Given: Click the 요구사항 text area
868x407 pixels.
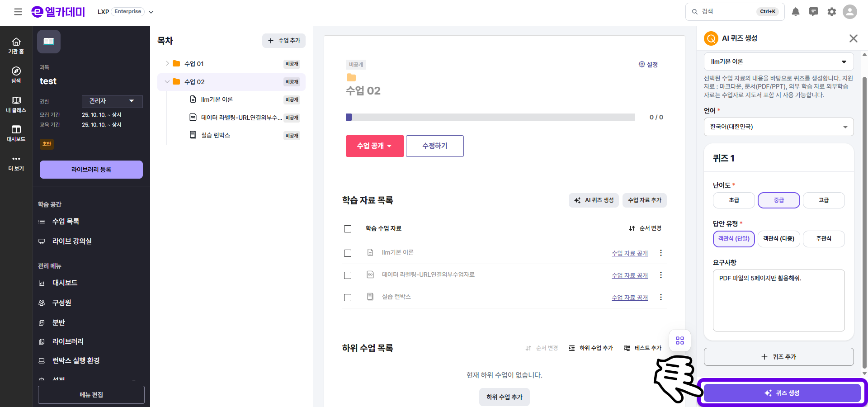Looking at the screenshot, I should click(x=778, y=301).
